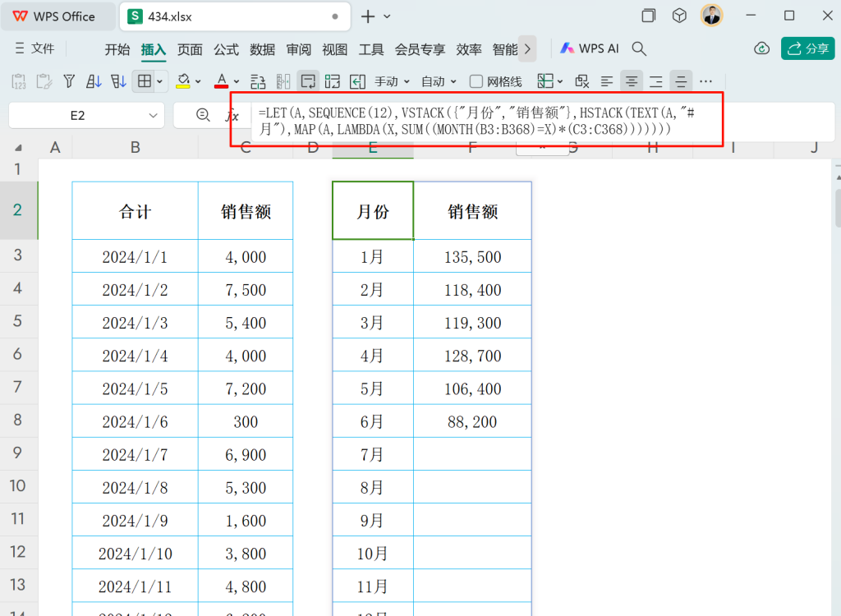Click the select-all corner triangle
This screenshot has height=616, width=841.
(x=19, y=148)
